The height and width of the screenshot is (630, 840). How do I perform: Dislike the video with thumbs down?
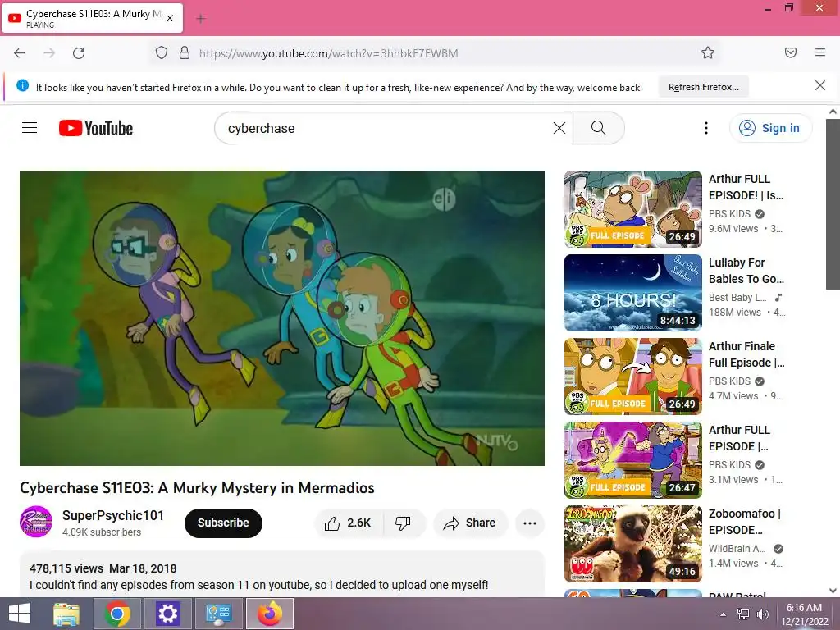pyautogui.click(x=403, y=523)
